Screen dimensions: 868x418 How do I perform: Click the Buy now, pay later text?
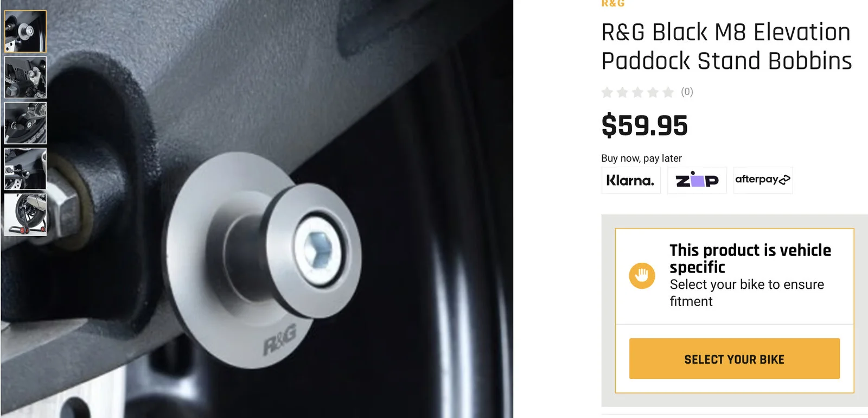[x=641, y=158]
